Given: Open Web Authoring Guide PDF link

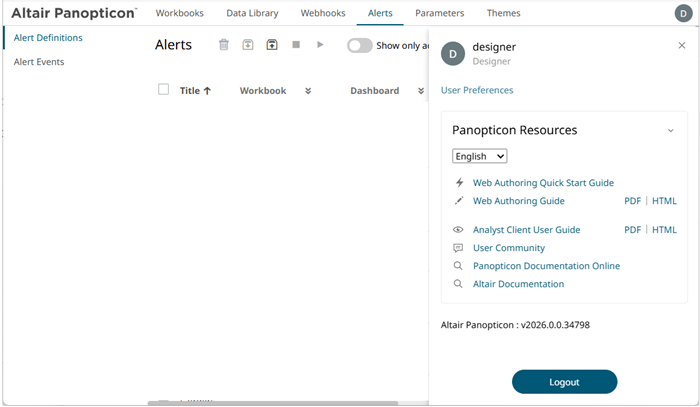Looking at the screenshot, I should coord(632,201).
